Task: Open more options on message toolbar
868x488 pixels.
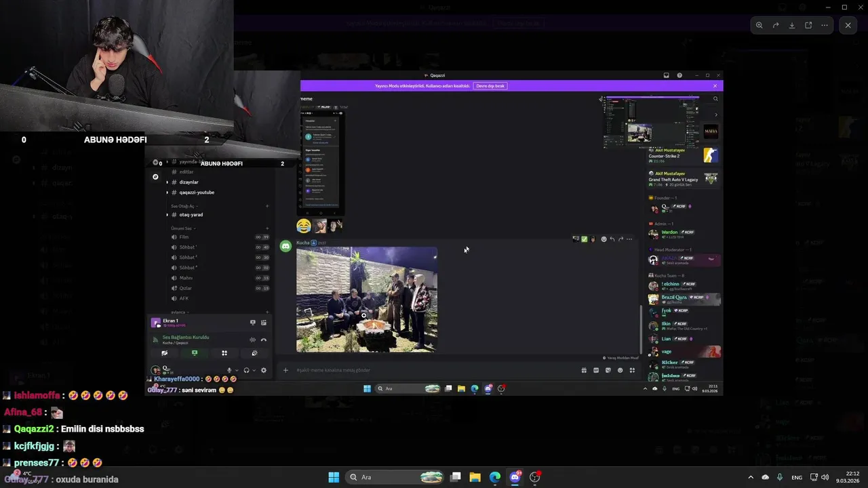Action: pyautogui.click(x=629, y=239)
